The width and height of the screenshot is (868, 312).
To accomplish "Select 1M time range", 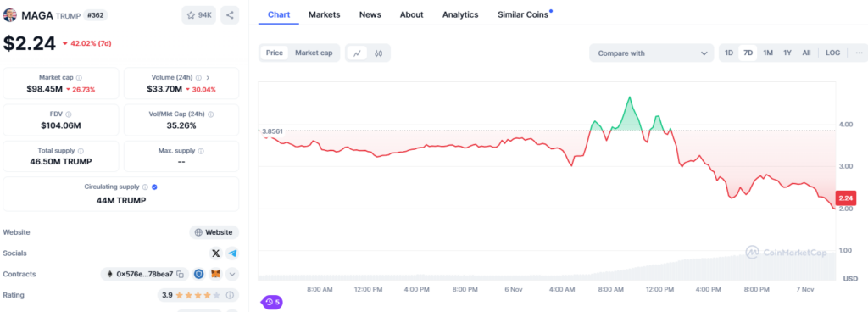I will [768, 53].
